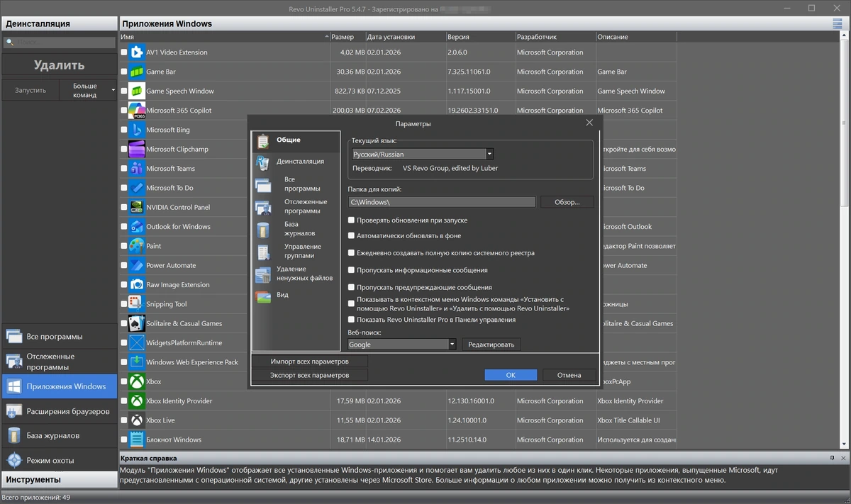Click the Microsoft Teams app icon
This screenshot has height=504, width=851.
click(x=136, y=169)
